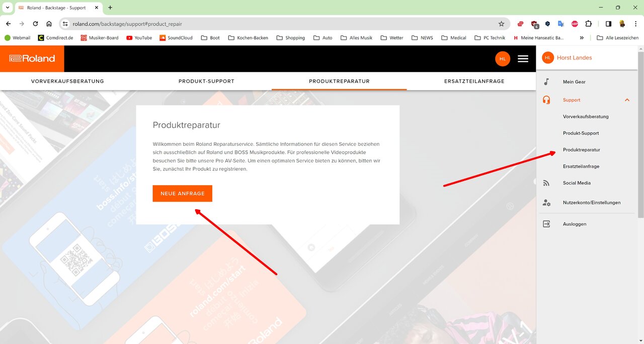644x344 pixels.
Task: Open the Wetter bookmarks folder
Action: click(x=392, y=38)
